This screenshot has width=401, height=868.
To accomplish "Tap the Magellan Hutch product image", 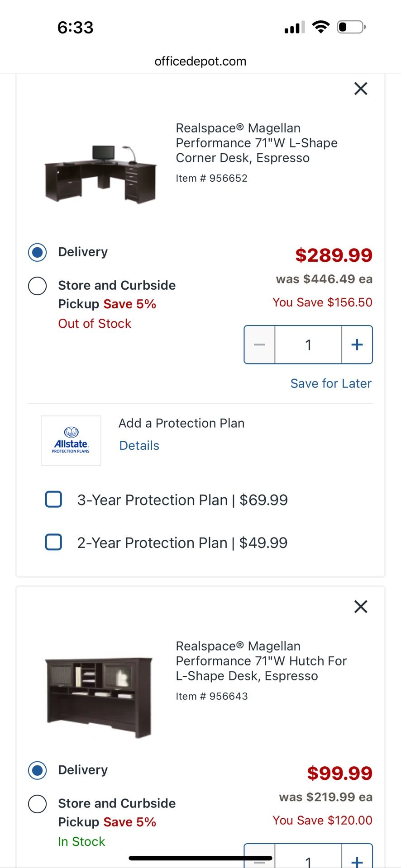I will pyautogui.click(x=100, y=696).
